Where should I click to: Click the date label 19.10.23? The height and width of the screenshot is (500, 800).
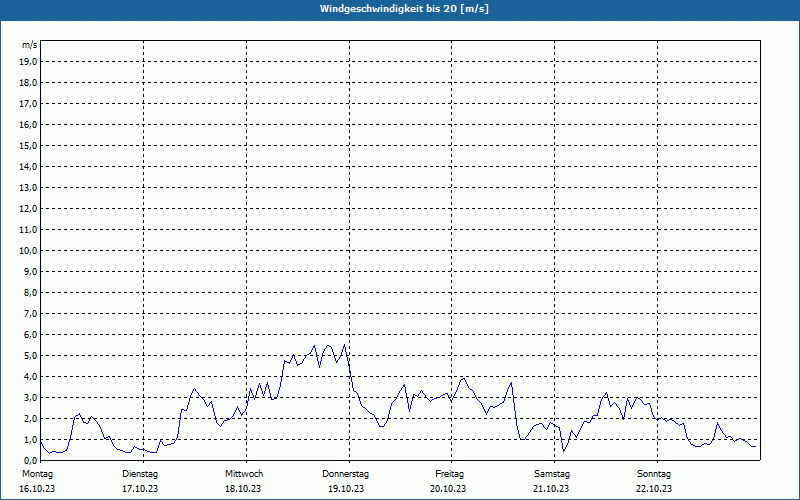pyautogui.click(x=346, y=489)
